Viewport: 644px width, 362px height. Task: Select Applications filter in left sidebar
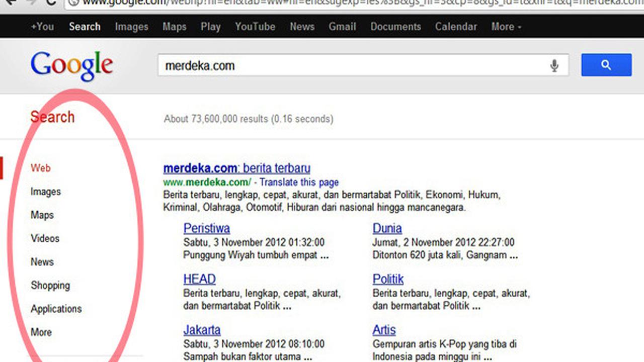click(56, 309)
